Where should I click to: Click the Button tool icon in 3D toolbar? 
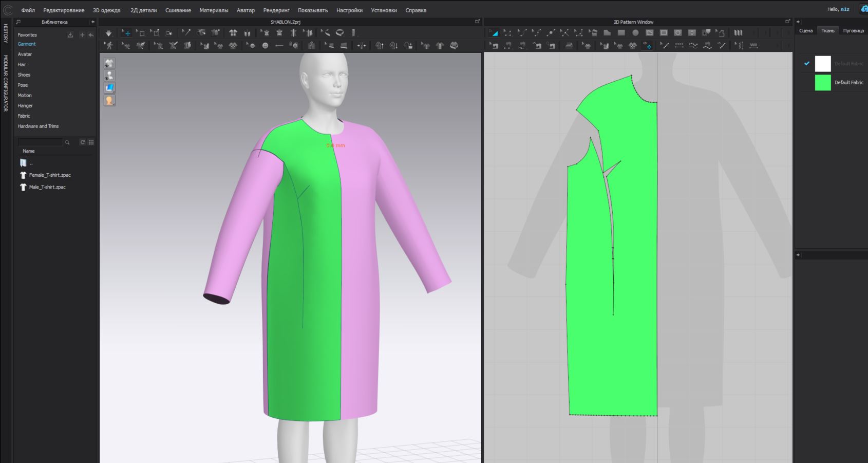(x=265, y=46)
